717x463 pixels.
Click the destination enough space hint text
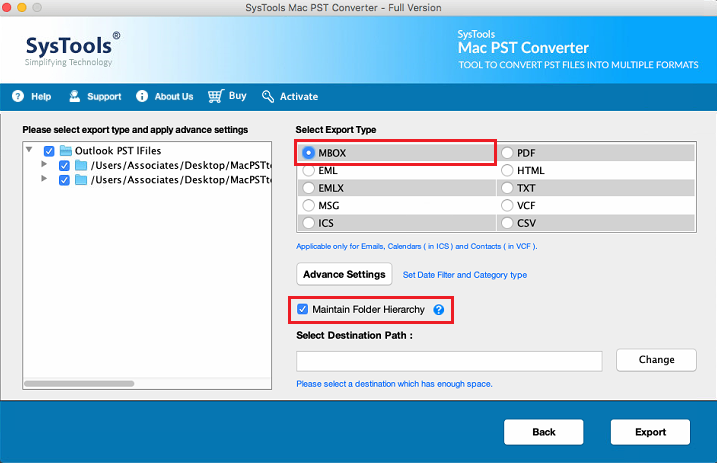[x=394, y=384]
